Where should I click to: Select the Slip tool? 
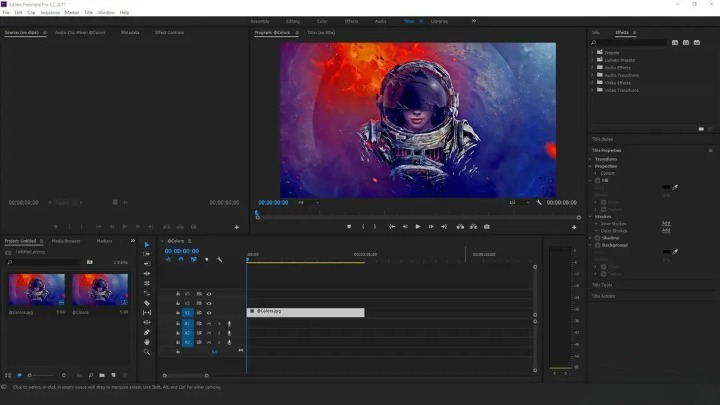tap(147, 313)
